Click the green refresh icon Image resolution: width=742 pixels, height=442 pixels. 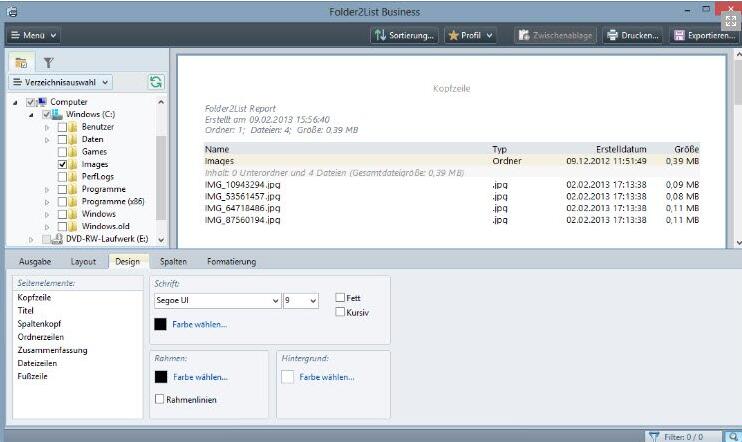click(x=156, y=82)
